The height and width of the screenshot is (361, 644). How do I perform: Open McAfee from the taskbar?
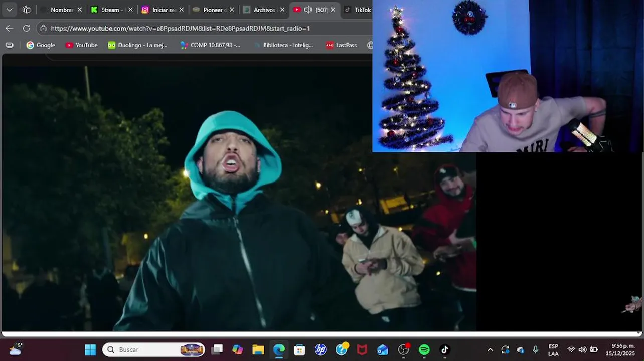click(x=362, y=349)
